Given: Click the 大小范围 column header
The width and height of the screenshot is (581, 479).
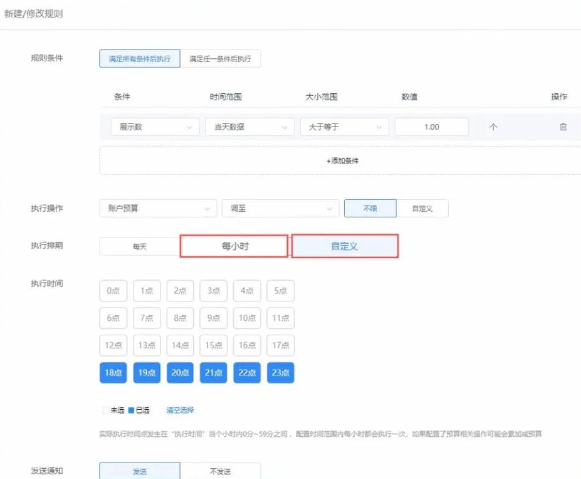Looking at the screenshot, I should 321,97.
